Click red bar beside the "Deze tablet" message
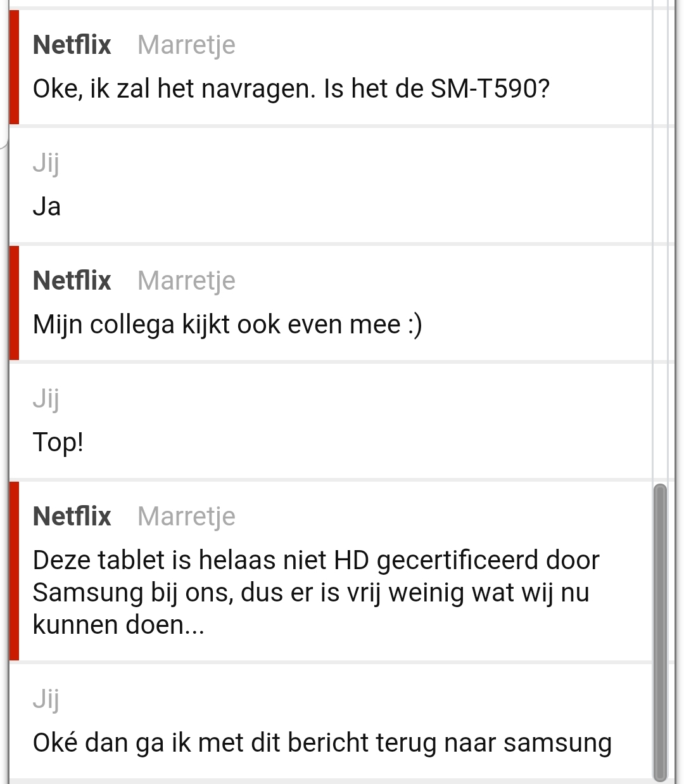This screenshot has height=784, width=684. 14,570
